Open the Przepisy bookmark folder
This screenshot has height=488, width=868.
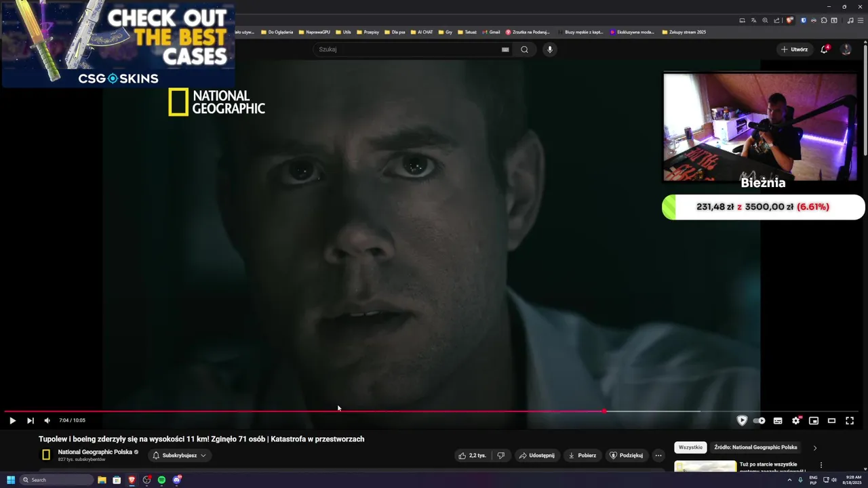coord(368,32)
